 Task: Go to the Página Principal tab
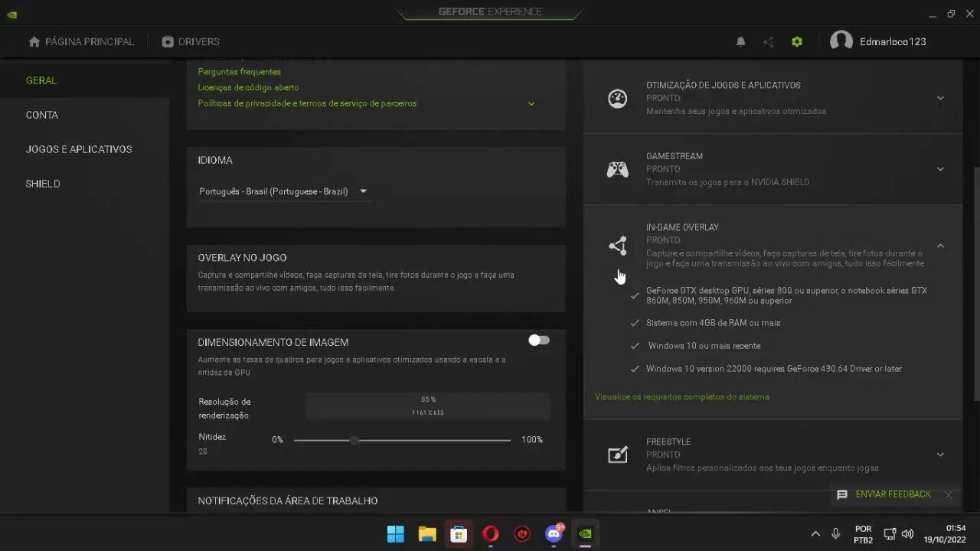point(81,41)
